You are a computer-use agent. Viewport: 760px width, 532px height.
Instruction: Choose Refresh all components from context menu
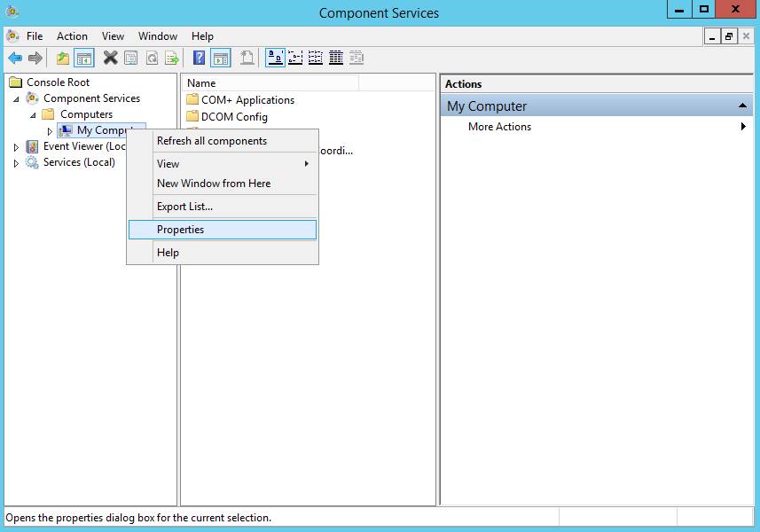tap(223, 141)
